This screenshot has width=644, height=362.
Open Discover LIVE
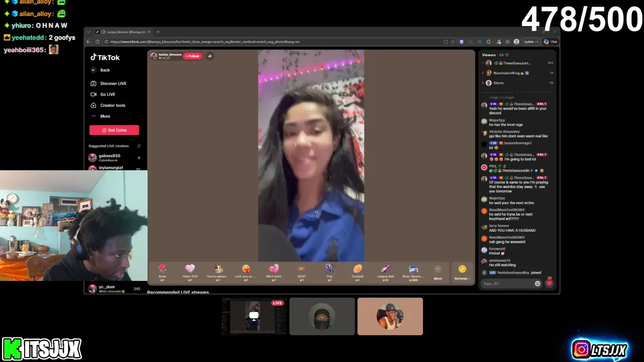click(x=109, y=83)
